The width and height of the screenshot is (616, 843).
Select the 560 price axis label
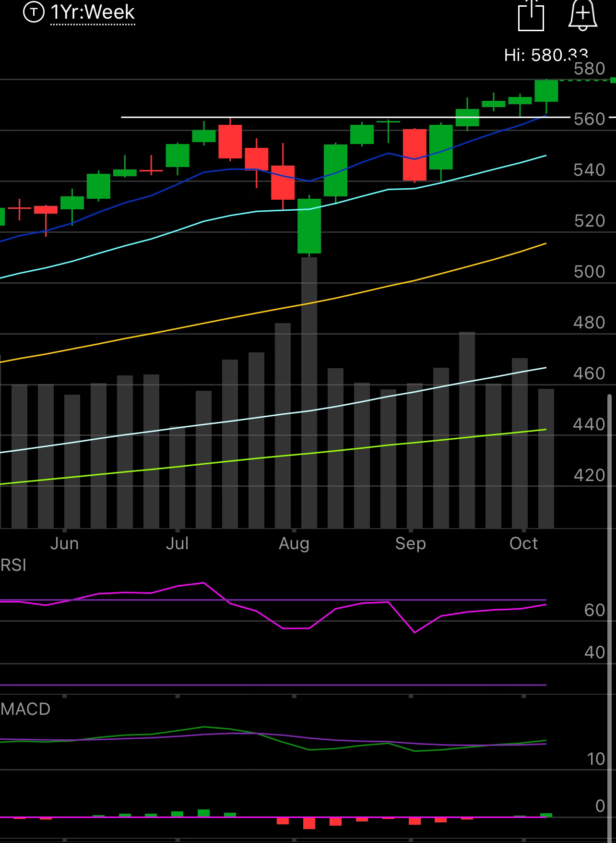589,119
